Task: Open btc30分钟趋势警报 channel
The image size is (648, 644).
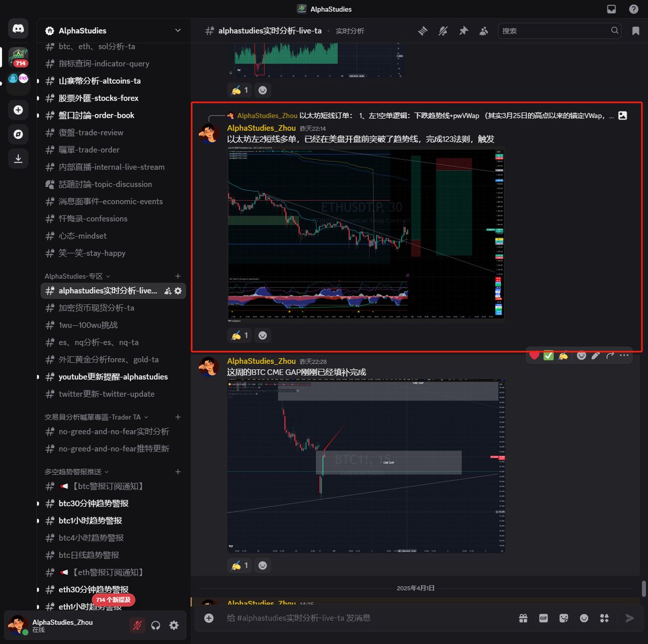Action: 113,503
